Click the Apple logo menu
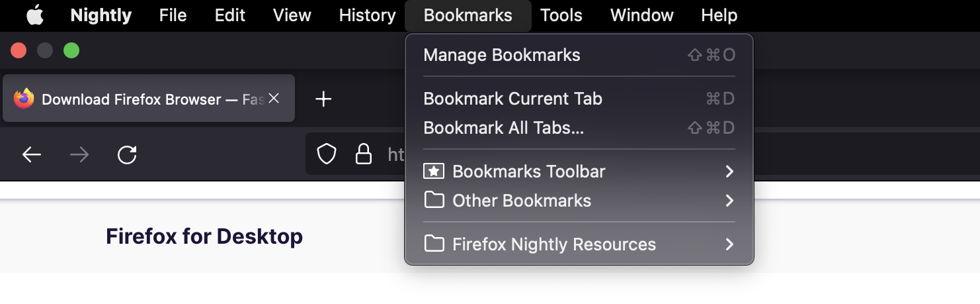 [x=34, y=15]
